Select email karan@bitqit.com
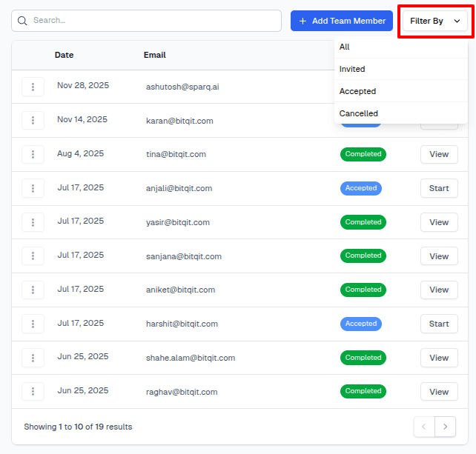476x454 pixels. click(179, 121)
